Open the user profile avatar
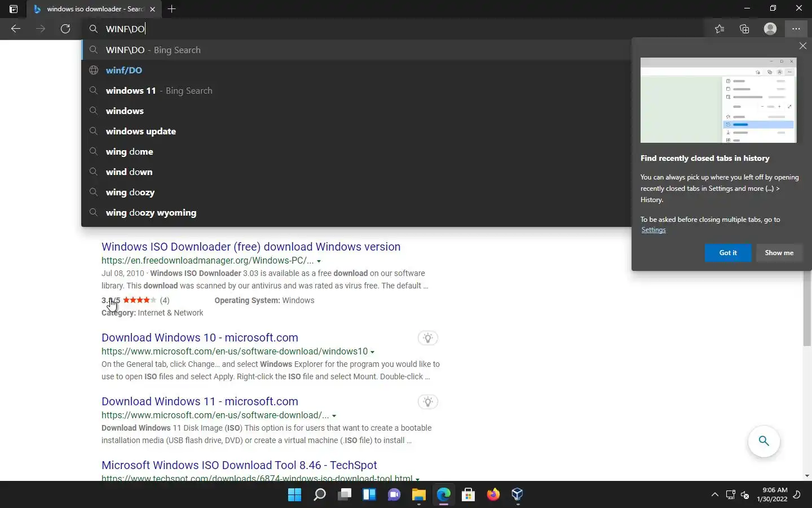The image size is (812, 508). click(x=770, y=29)
